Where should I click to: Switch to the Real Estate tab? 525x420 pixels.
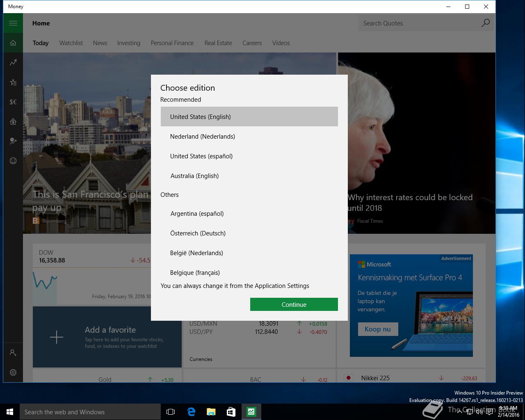pos(218,43)
